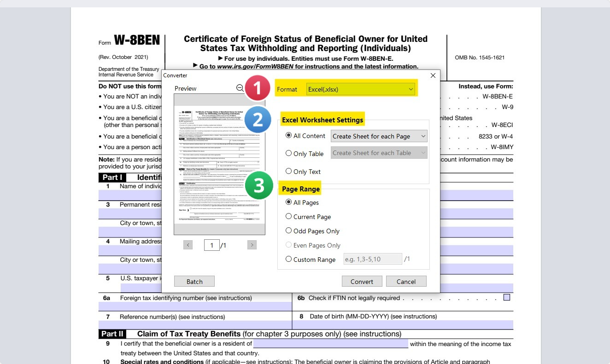Select the All Pages radio button
This screenshot has width=610, height=364.
point(289,202)
